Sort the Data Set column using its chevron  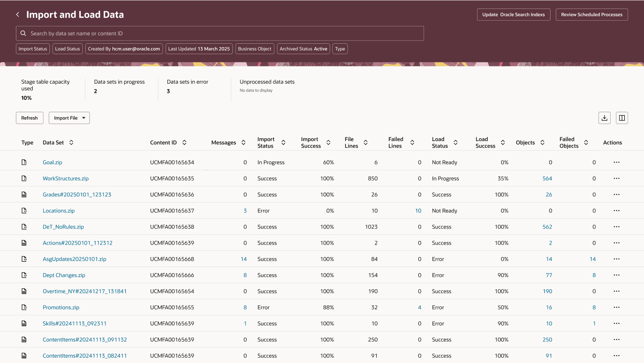pyautogui.click(x=71, y=142)
